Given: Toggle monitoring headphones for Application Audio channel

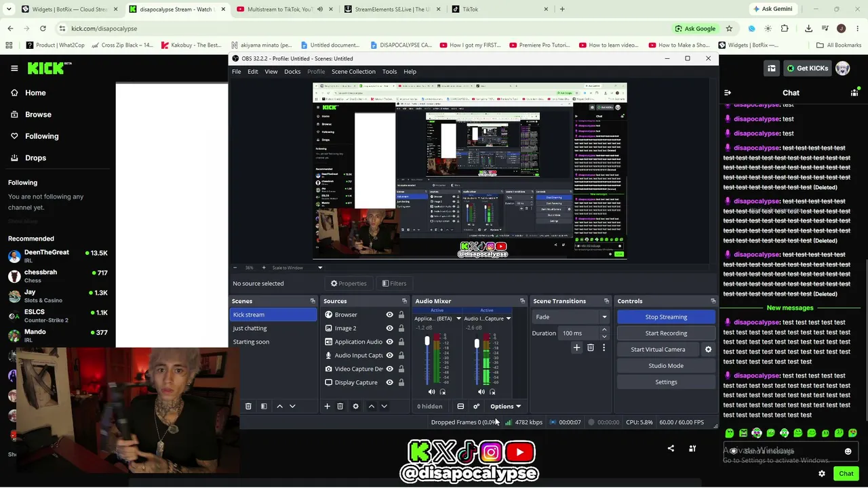Looking at the screenshot, I should point(443,392).
